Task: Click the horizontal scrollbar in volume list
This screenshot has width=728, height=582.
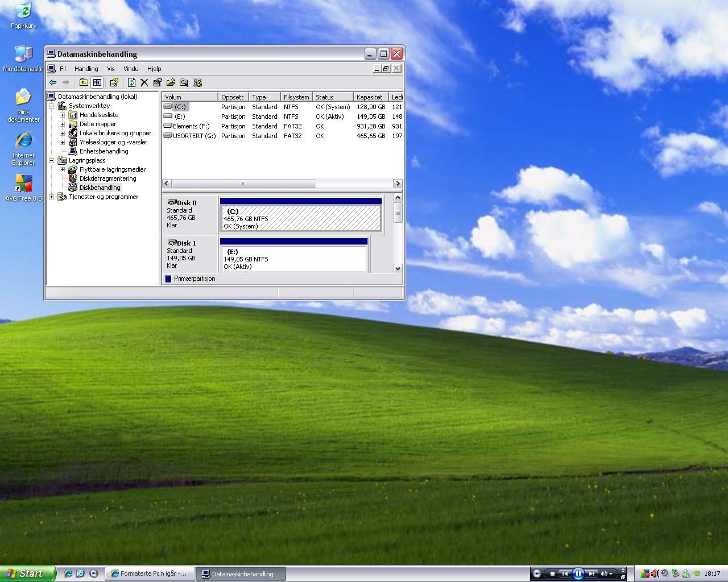Action: point(244,184)
